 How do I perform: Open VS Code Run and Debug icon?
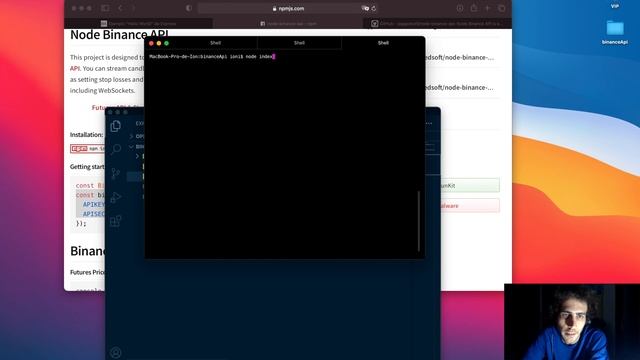[x=116, y=198]
